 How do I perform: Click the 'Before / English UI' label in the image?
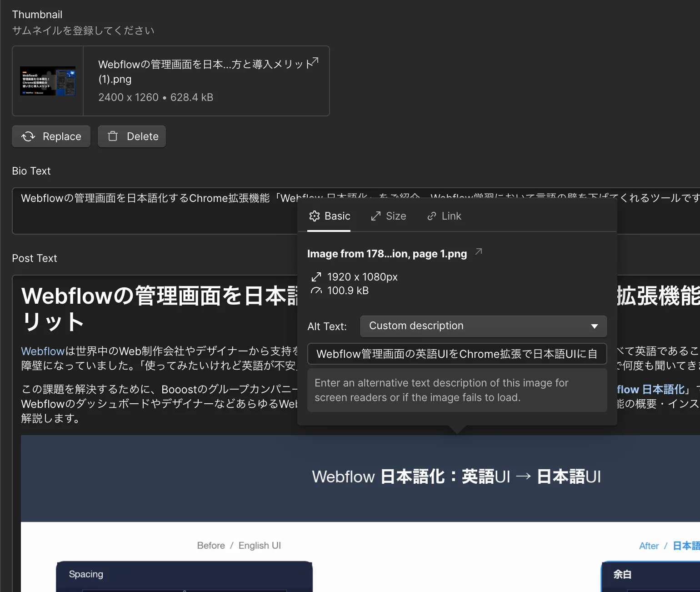[239, 545]
